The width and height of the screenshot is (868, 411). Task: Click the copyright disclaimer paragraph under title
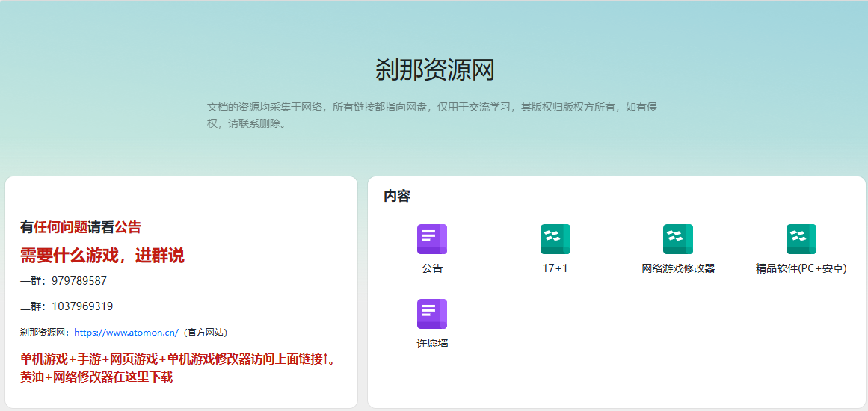(x=432, y=115)
